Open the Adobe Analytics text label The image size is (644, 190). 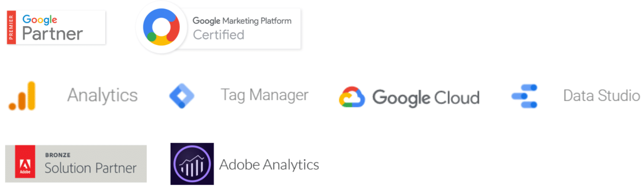(x=269, y=164)
